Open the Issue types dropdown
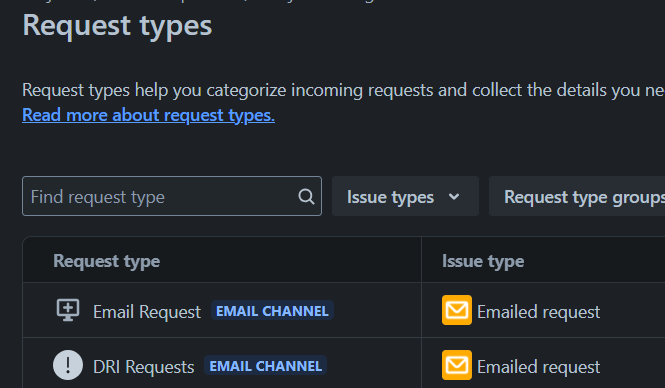This screenshot has width=665, height=388. pyautogui.click(x=405, y=196)
